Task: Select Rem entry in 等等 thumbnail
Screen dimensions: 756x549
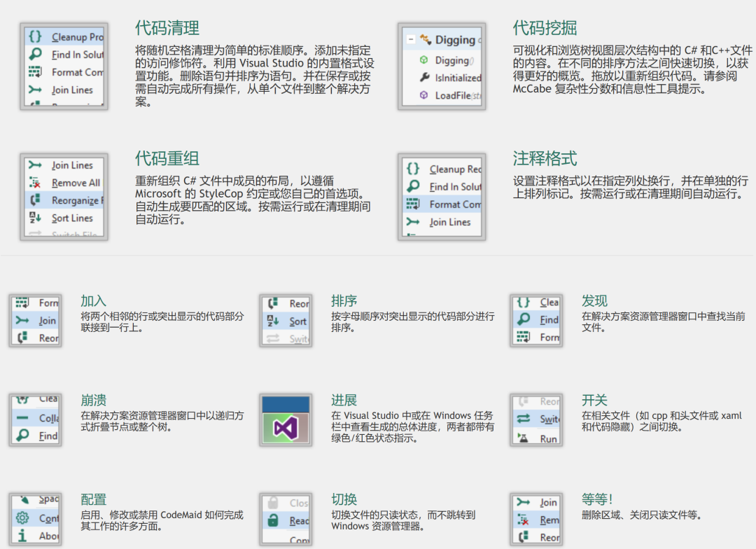Action: tap(536, 520)
